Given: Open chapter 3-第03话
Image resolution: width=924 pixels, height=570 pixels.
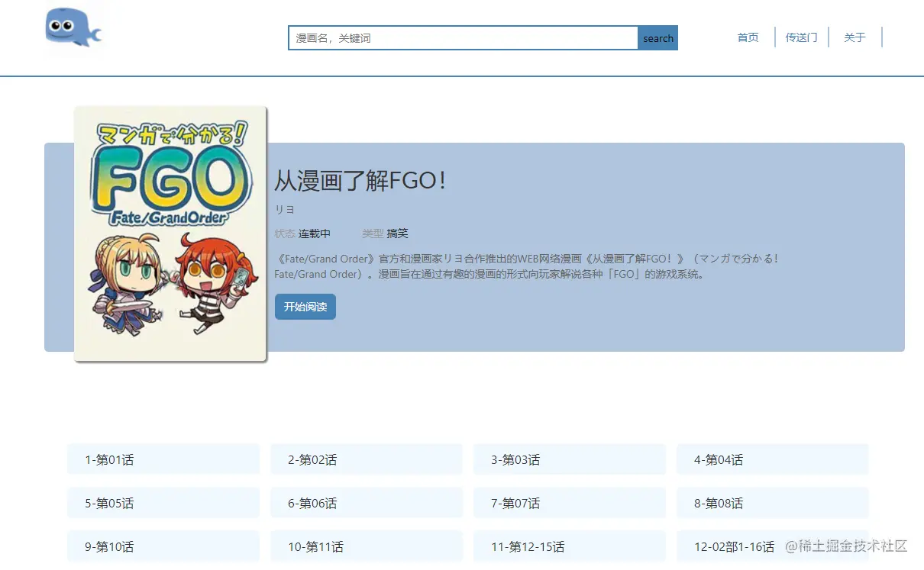Looking at the screenshot, I should [x=570, y=459].
